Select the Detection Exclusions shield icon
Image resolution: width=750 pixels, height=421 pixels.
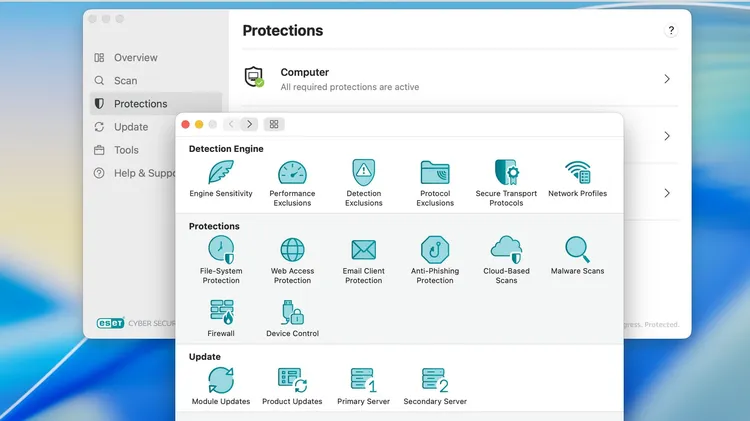coord(364,172)
